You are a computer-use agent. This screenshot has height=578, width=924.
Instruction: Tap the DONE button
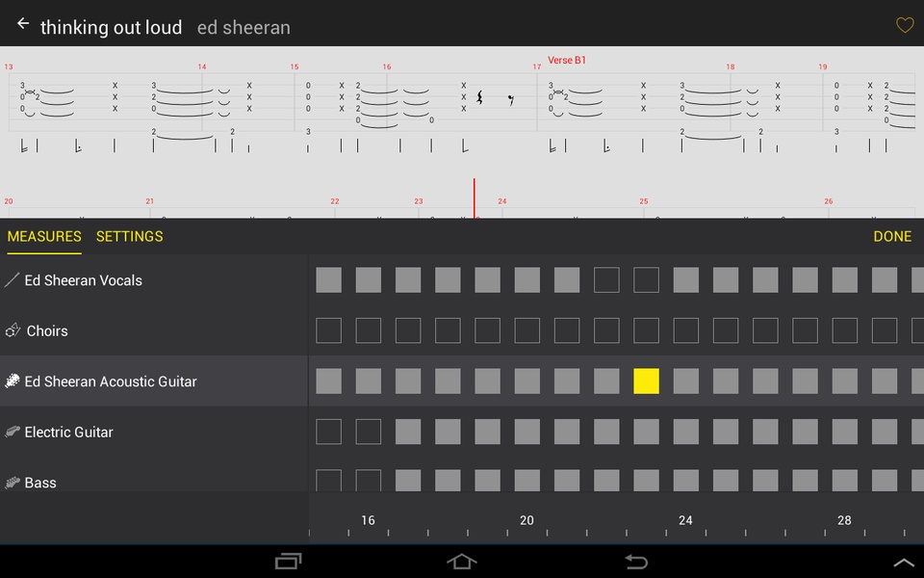pyautogui.click(x=892, y=237)
